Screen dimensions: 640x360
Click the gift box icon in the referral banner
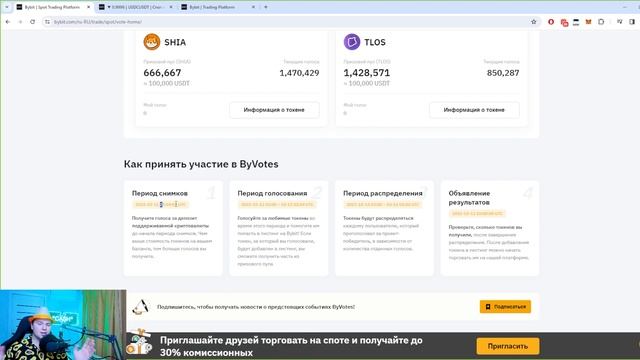[139, 342]
